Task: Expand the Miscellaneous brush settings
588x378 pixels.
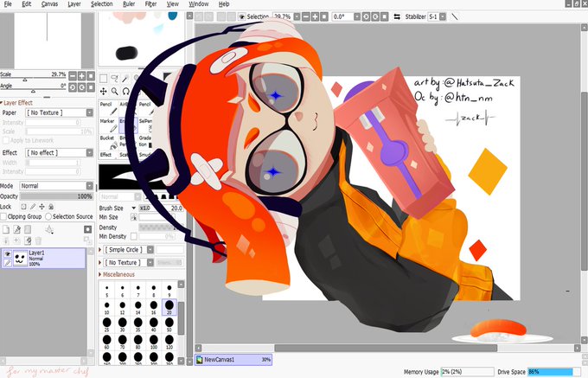Action: [100, 274]
